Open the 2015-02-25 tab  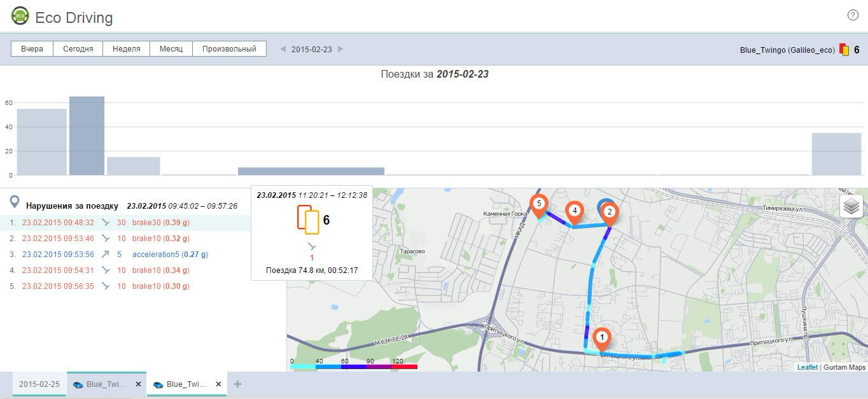[39, 384]
